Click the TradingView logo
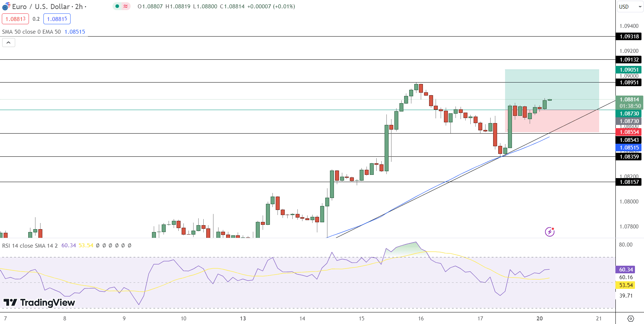Screen dimensions: 644x324 (x=39, y=303)
